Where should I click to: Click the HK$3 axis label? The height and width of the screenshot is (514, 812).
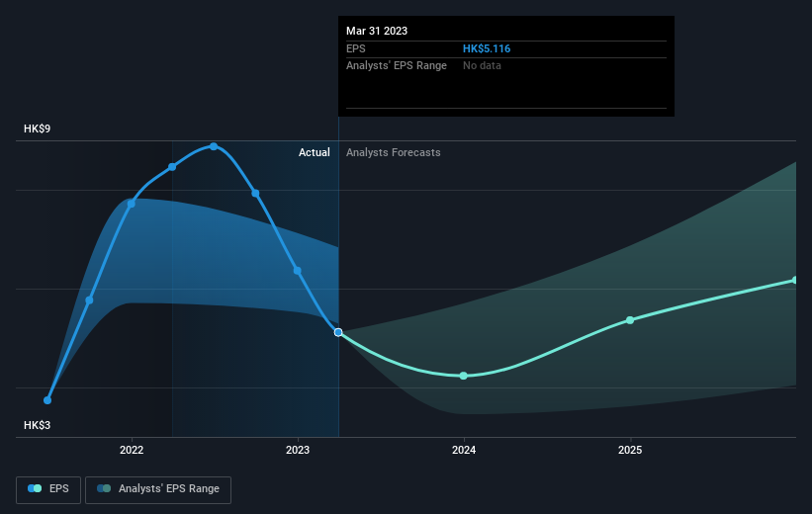(37, 425)
